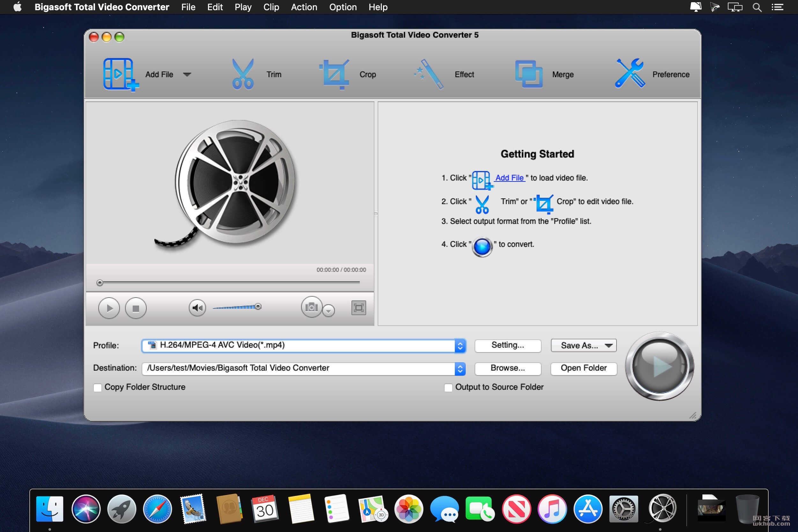Open Spotlight search in menu bar
Viewport: 798px width, 532px height.
[x=757, y=7]
